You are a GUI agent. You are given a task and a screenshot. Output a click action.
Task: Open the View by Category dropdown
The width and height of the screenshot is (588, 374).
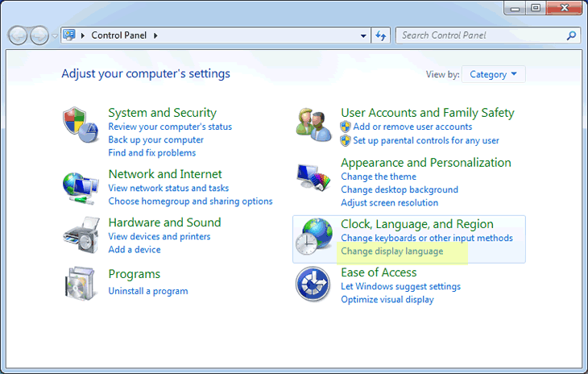click(493, 74)
